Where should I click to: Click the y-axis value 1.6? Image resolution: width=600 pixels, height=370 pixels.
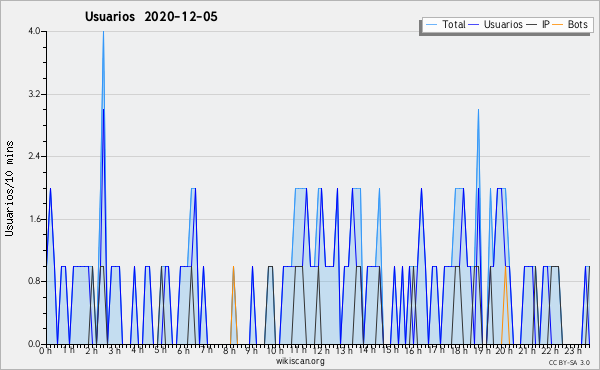[x=34, y=219]
